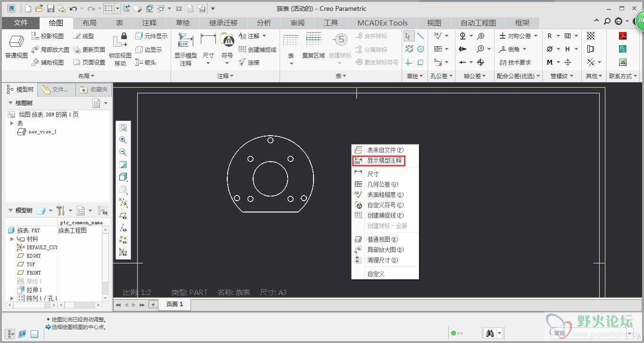
Task: Click the search magnifier icon near ribbon top-right
Action: click(x=607, y=21)
